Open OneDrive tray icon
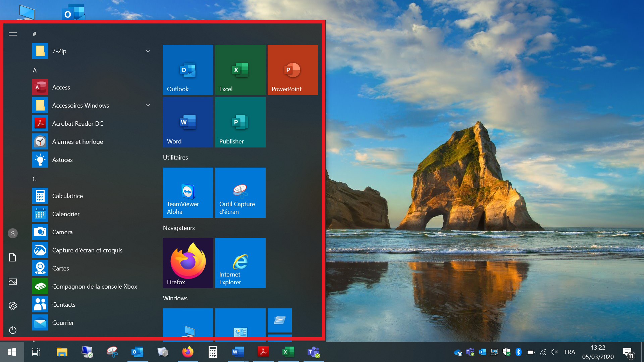Screen dimensions: 644x362 tap(458, 352)
